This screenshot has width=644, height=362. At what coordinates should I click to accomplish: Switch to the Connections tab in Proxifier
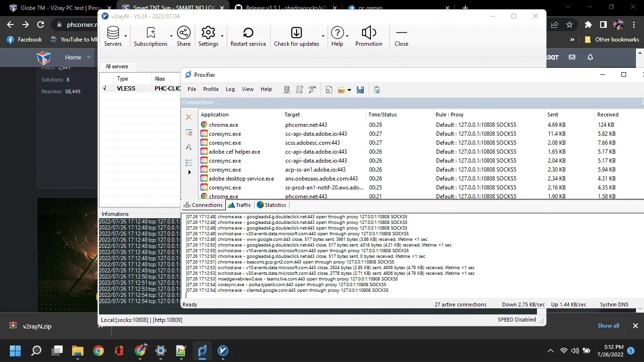[x=203, y=205]
